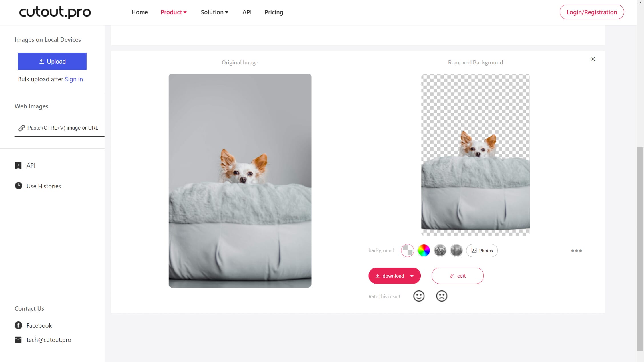Rate the result with happy face

(419, 296)
